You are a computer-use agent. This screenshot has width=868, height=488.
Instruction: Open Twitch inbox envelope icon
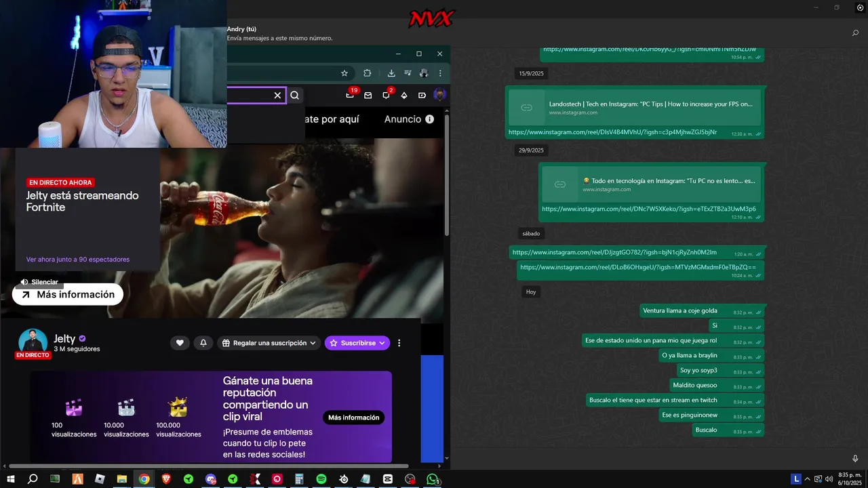(x=368, y=96)
